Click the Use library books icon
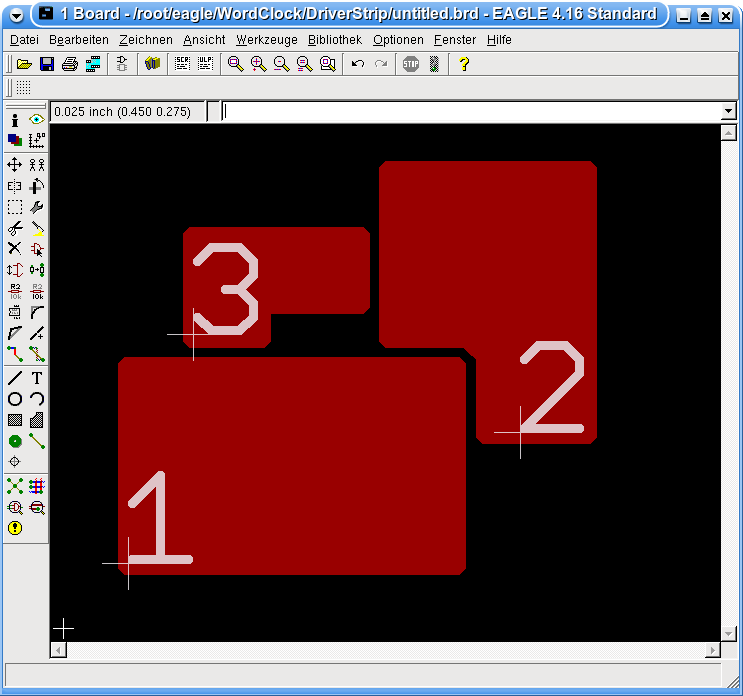 153,63
